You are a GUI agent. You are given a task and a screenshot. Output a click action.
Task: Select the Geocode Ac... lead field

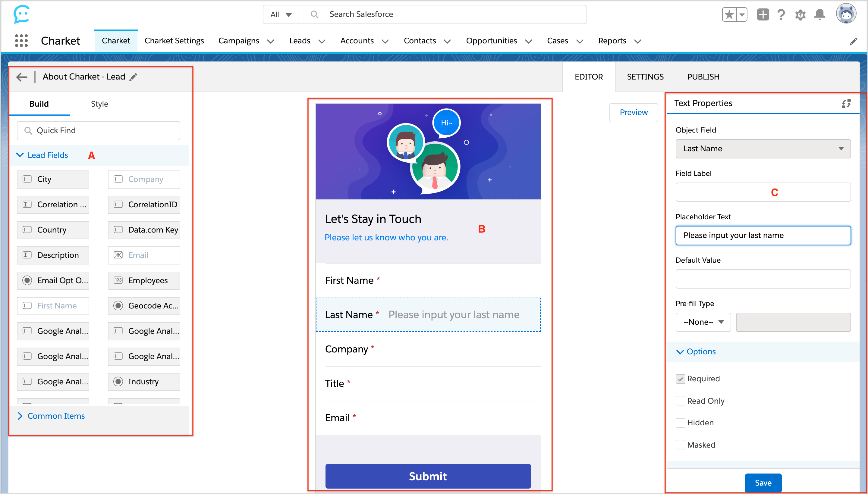tap(144, 306)
